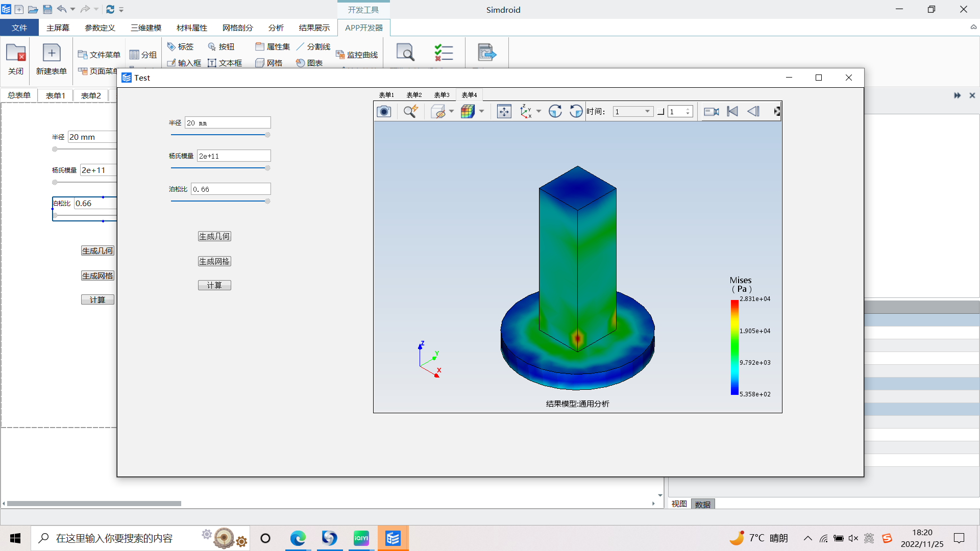Open the 三维建模 ribbon tab
This screenshot has height=551, width=980.
click(x=146, y=28)
